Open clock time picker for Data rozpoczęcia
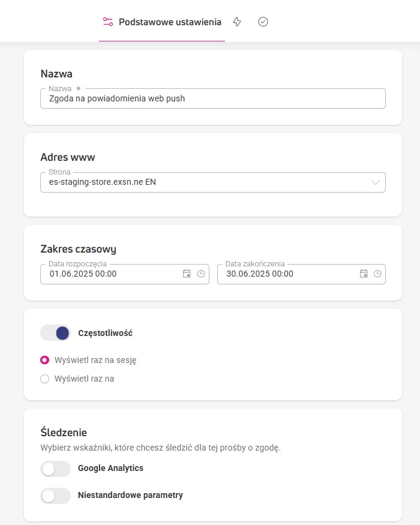Image resolution: width=420 pixels, height=525 pixels. click(x=201, y=274)
